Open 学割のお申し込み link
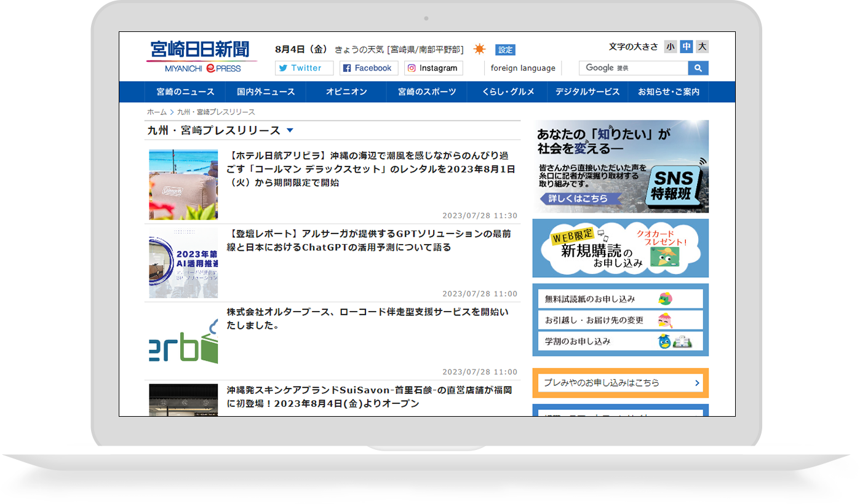The width and height of the screenshot is (860, 504). tap(621, 341)
